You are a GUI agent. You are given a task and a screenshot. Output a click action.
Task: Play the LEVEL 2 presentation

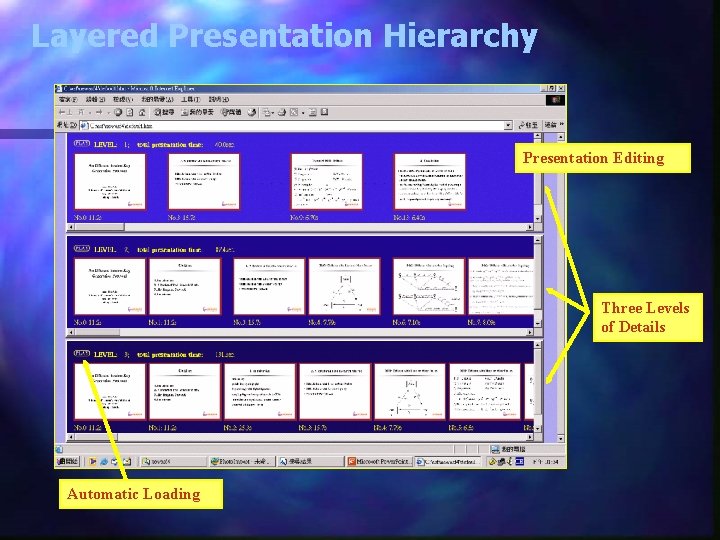point(82,249)
